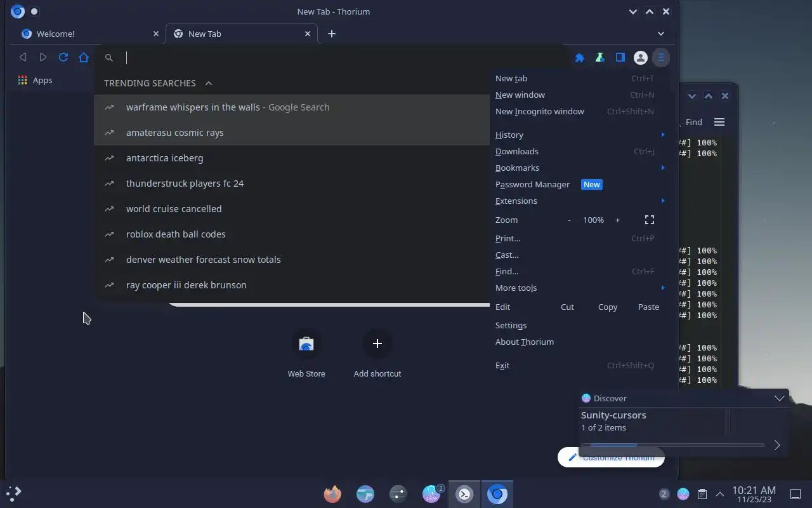Collapse the Discover notification popup
The width and height of the screenshot is (812, 508).
779,398
